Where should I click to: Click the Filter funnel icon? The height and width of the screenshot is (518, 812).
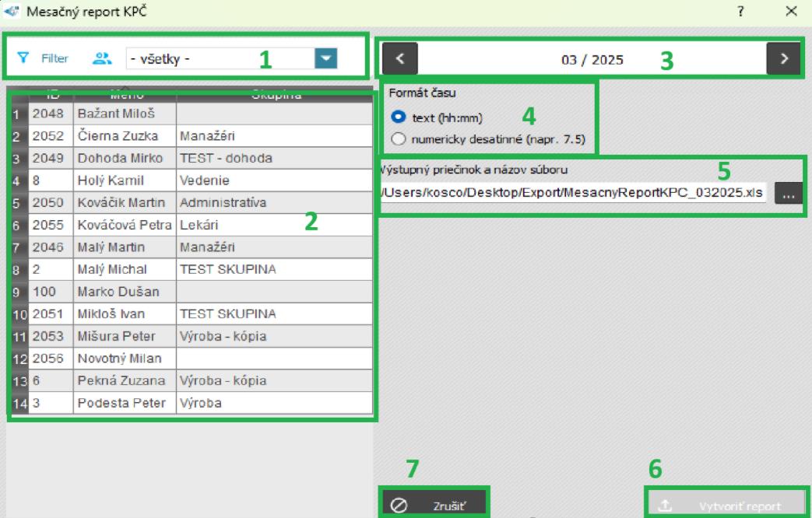pos(23,58)
